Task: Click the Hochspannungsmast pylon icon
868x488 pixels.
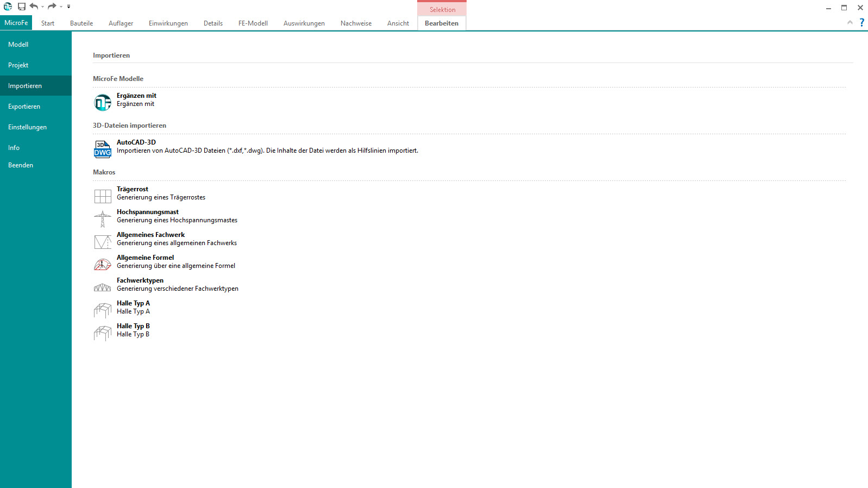Action: (x=103, y=218)
